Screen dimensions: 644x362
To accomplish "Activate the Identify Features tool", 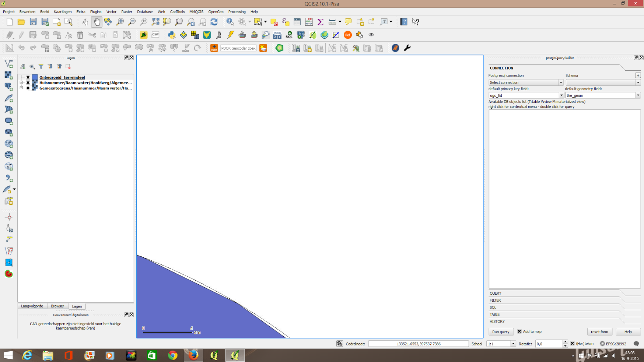I will point(230,22).
